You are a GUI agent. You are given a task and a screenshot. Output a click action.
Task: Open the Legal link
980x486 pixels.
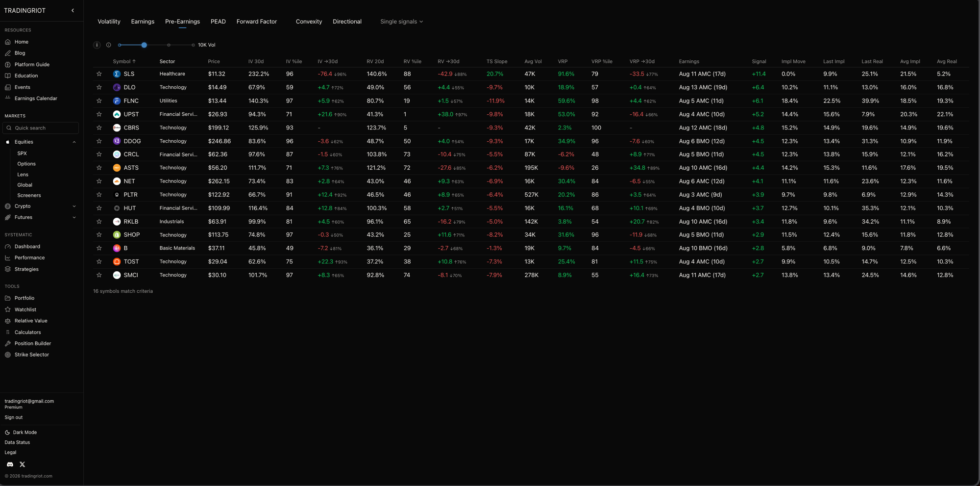pyautogui.click(x=10, y=453)
